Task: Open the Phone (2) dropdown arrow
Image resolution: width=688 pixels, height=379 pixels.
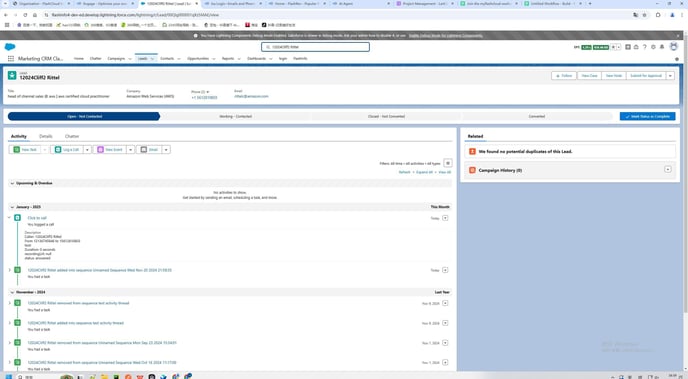Action: 208,92
